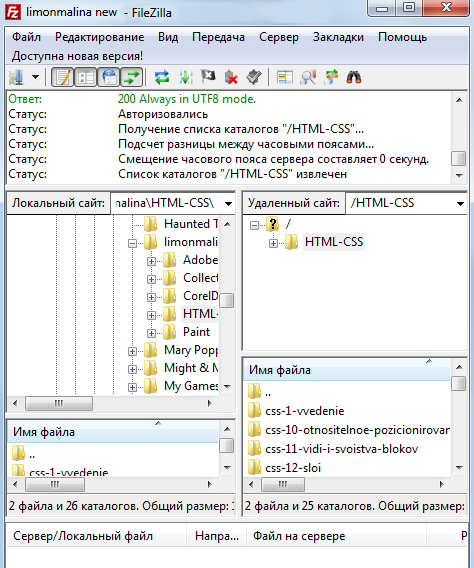474x568 pixels.
Task: Collapse the remote root / node
Action: [255, 225]
